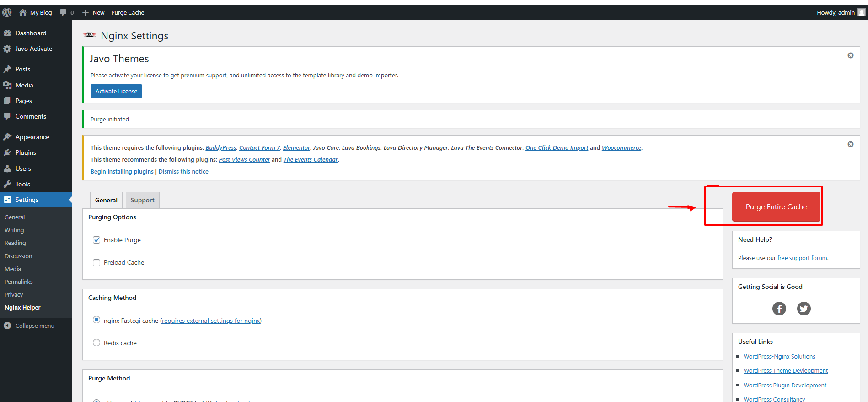Open Permalinks settings submenu
868x402 pixels.
tap(19, 282)
